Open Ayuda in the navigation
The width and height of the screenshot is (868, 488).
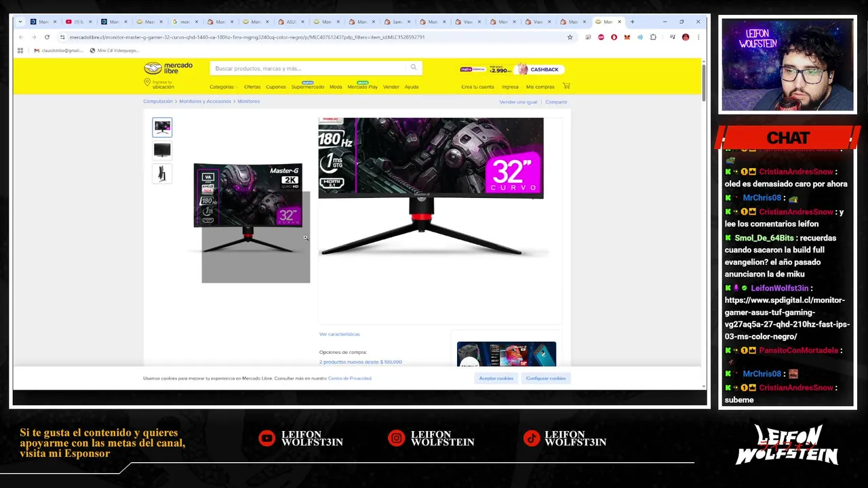tap(412, 87)
